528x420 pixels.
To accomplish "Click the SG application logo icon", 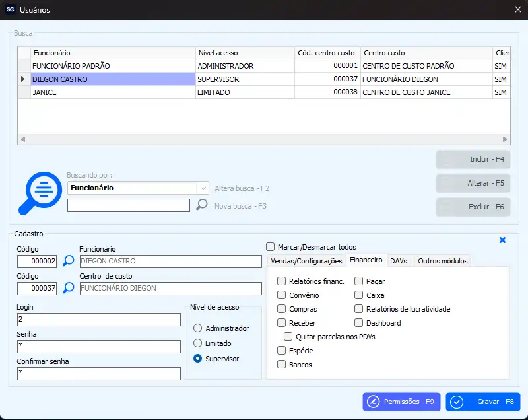I will tap(10, 10).
